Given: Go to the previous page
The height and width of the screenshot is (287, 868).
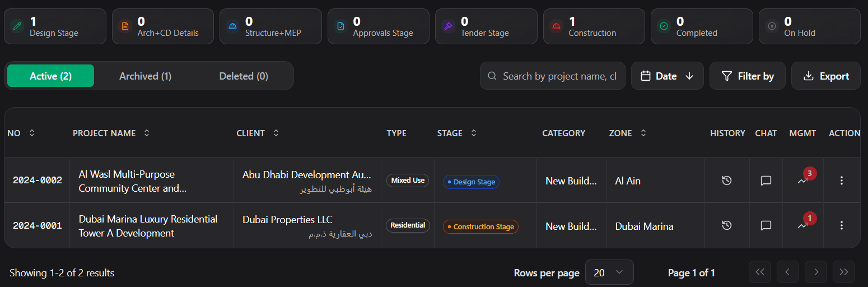Looking at the screenshot, I should click(x=788, y=272).
